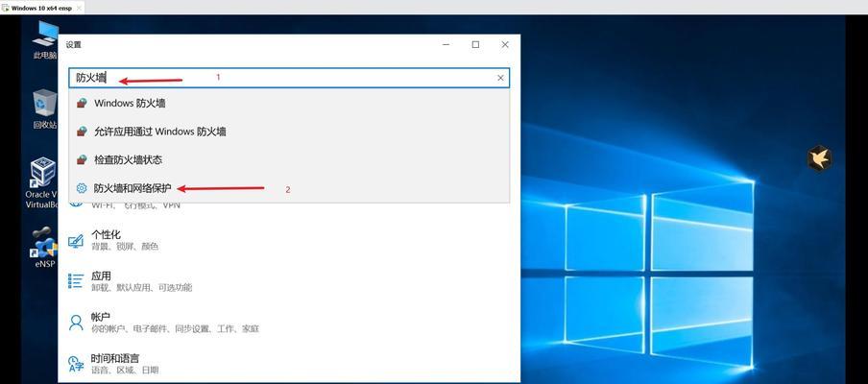
Task: Click gear icon beside 防火墙和网络保护
Action: [82, 188]
